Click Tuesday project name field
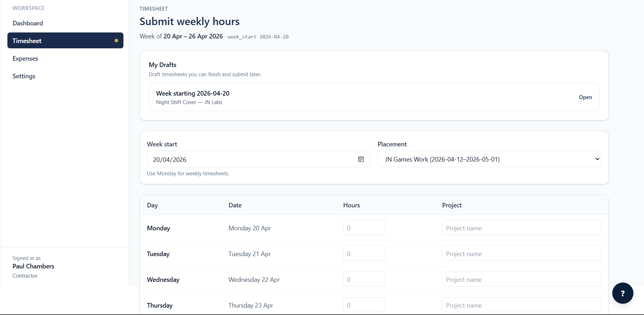Image resolution: width=644 pixels, height=315 pixels. point(521,254)
